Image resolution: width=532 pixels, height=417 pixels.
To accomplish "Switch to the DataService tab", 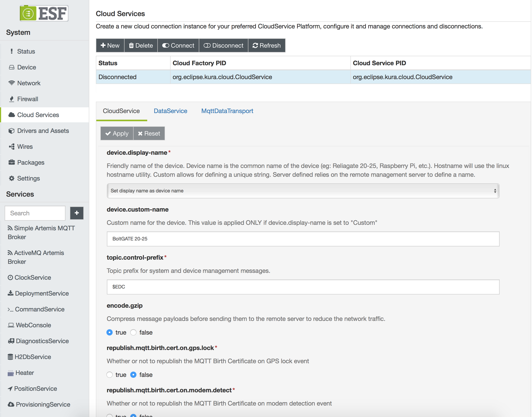I will coord(170,111).
